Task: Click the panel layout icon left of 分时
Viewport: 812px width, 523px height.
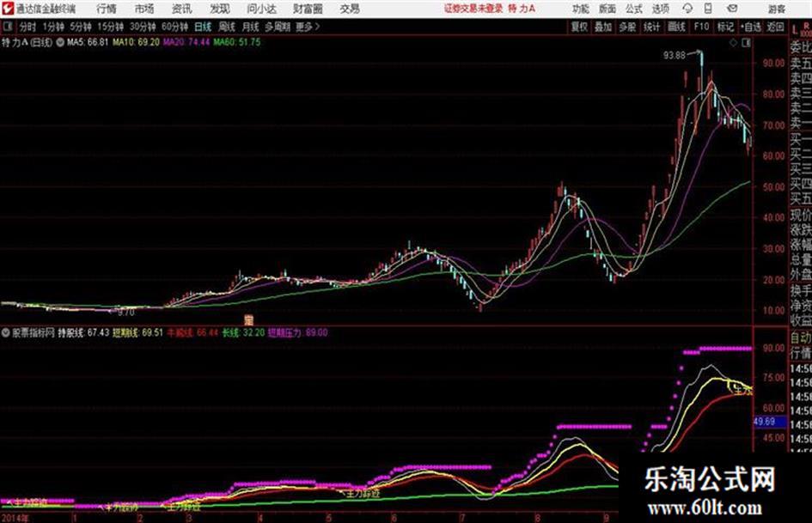Action: (x=7, y=27)
